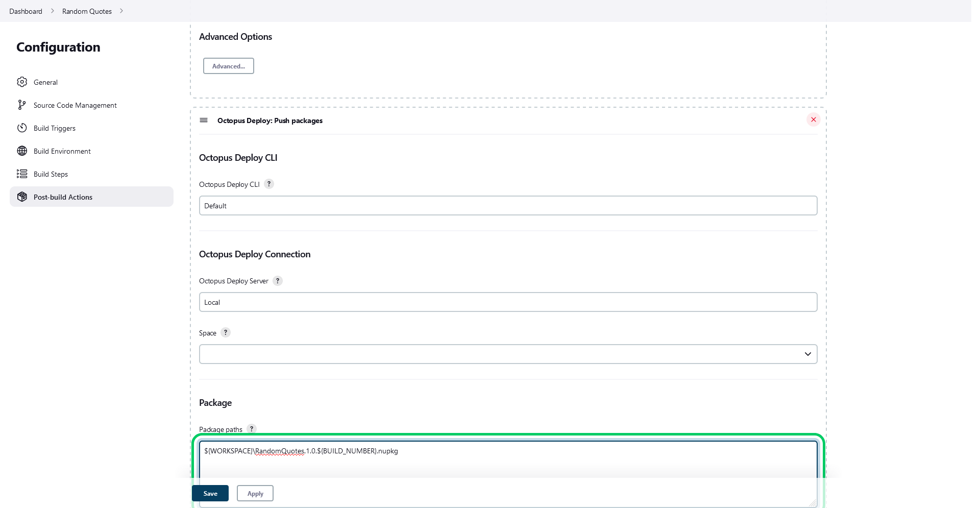The image size is (980, 508).
Task: Go to Build Environment section
Action: 91,151
